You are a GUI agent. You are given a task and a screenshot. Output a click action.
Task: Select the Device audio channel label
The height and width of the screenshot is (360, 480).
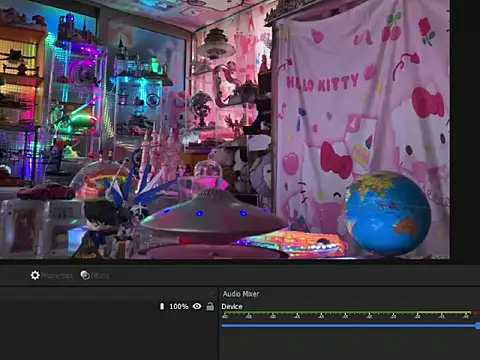232,307
